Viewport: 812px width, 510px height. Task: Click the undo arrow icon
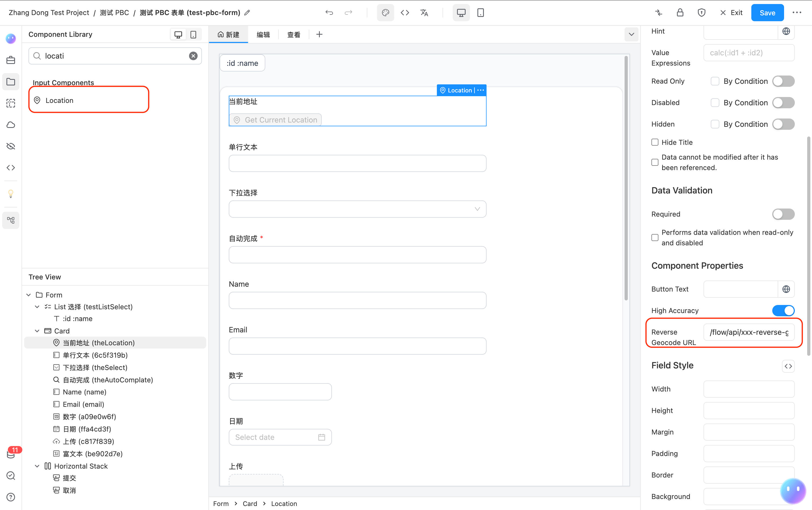(x=329, y=13)
